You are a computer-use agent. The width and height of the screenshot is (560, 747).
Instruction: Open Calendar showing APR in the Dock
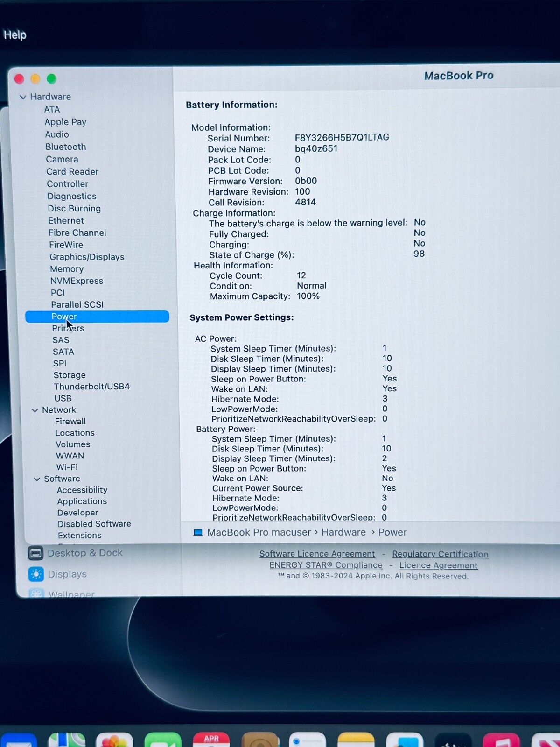tap(211, 740)
